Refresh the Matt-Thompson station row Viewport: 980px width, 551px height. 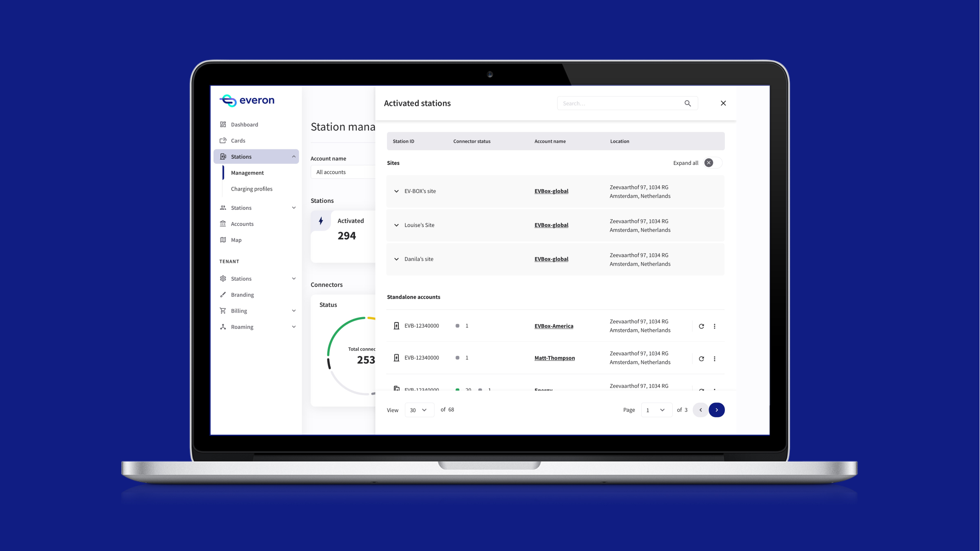click(701, 359)
